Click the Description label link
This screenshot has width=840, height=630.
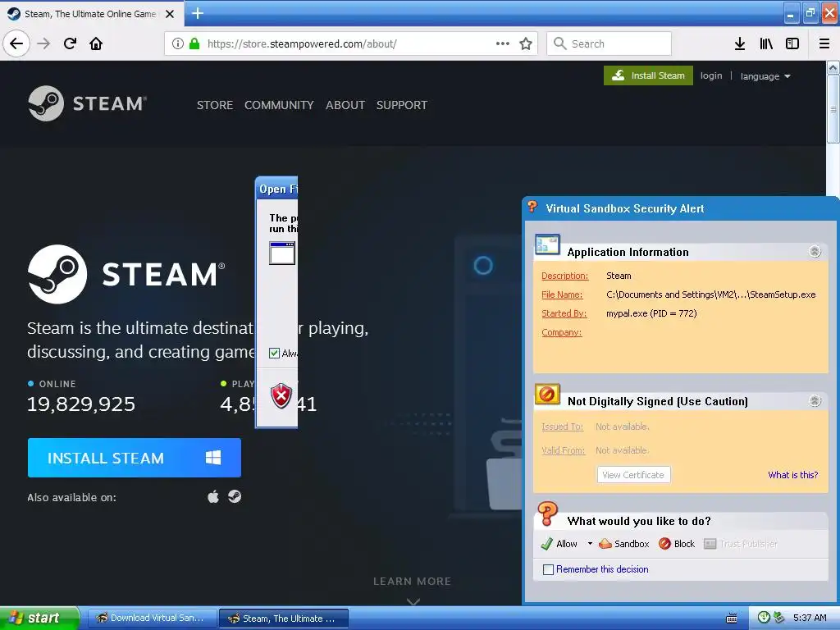[564, 276]
